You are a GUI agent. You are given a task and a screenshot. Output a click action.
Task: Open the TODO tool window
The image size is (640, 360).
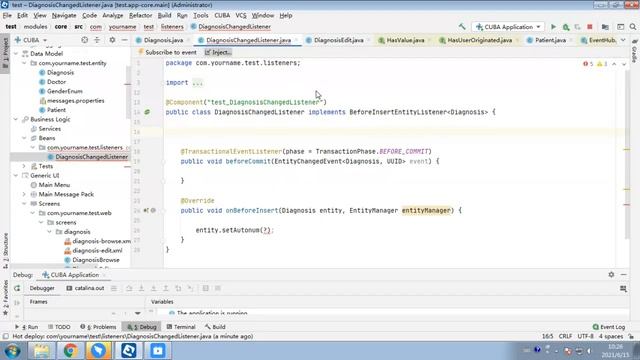(59, 327)
